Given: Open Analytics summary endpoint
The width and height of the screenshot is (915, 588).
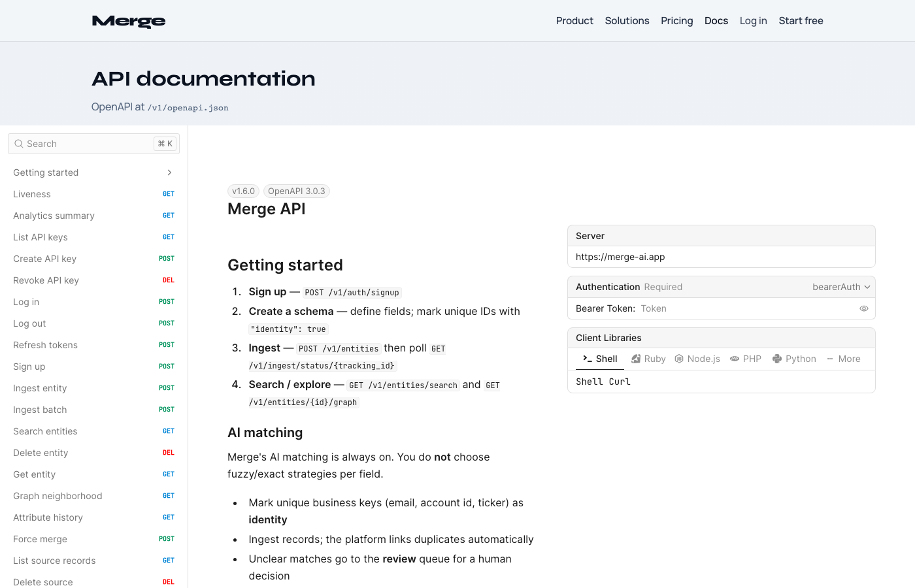Looking at the screenshot, I should [93, 216].
